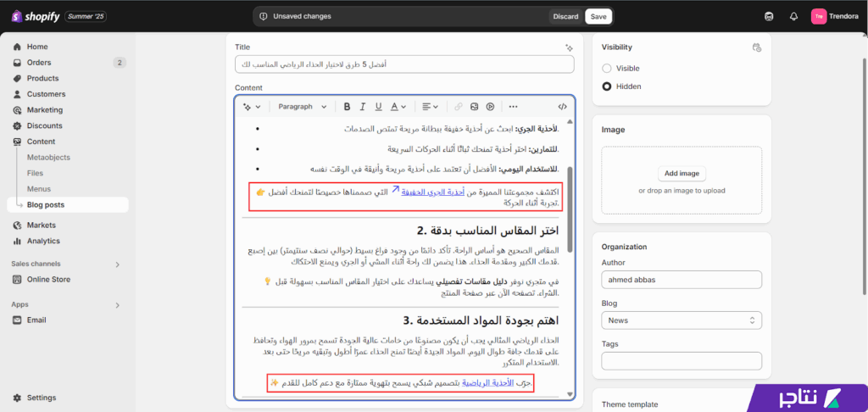Toggle italic formatting
868x412 pixels.
(x=363, y=106)
